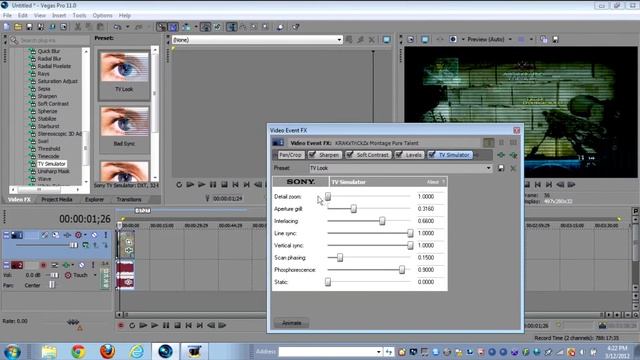
Task: Click the Interlacing slider handle
Action: pos(382,221)
